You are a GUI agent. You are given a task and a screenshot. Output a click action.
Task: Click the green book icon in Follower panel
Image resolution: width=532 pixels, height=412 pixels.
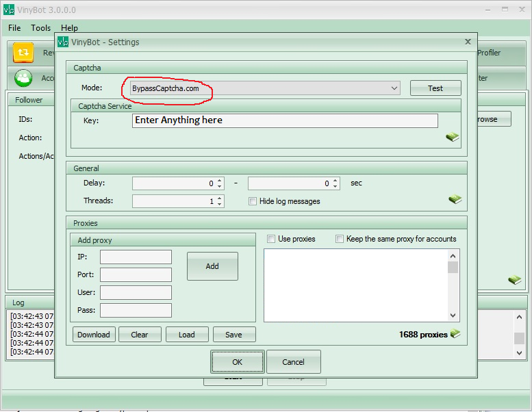[x=514, y=280]
